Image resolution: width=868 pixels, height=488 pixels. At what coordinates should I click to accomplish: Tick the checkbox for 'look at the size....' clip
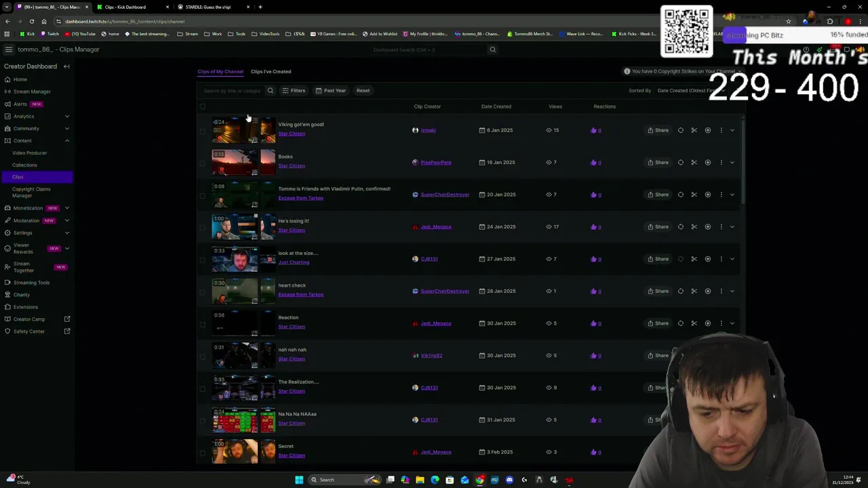click(202, 260)
